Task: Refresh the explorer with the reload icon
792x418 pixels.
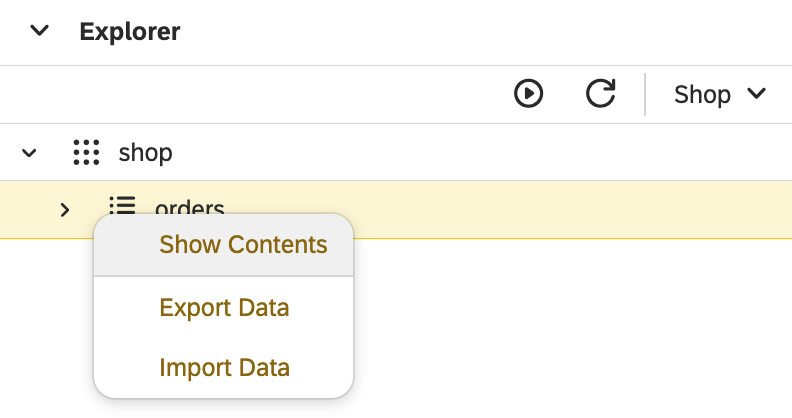Action: (x=601, y=93)
